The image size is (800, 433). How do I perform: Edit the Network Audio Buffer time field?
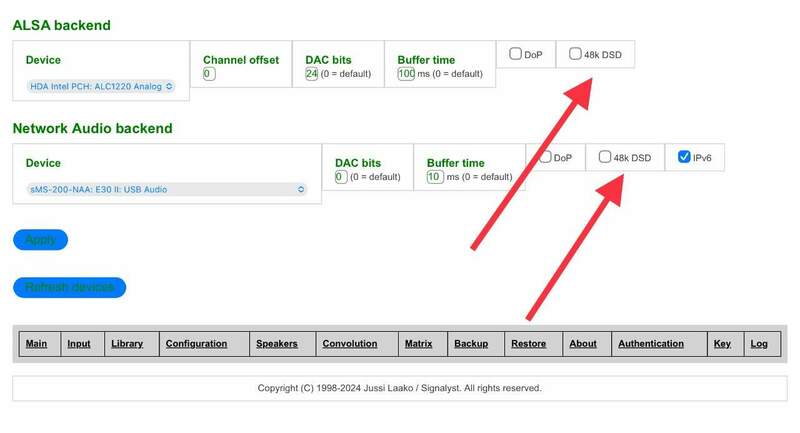(x=434, y=177)
